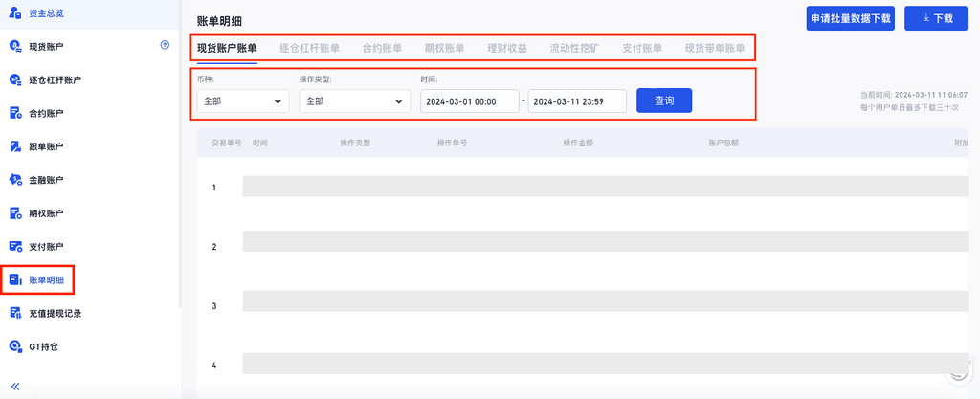Viewport: 980px width, 399px height.
Task: Switch to the 合约账单 tab
Action: [x=382, y=48]
